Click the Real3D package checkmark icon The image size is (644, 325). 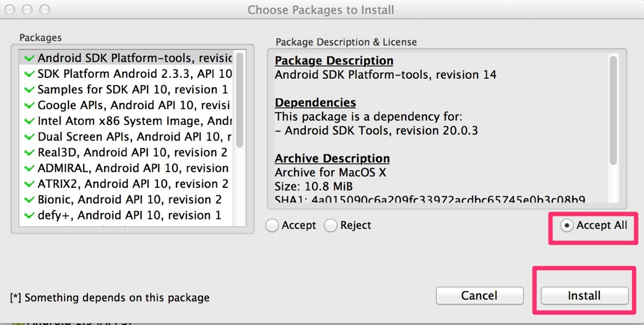(30, 152)
